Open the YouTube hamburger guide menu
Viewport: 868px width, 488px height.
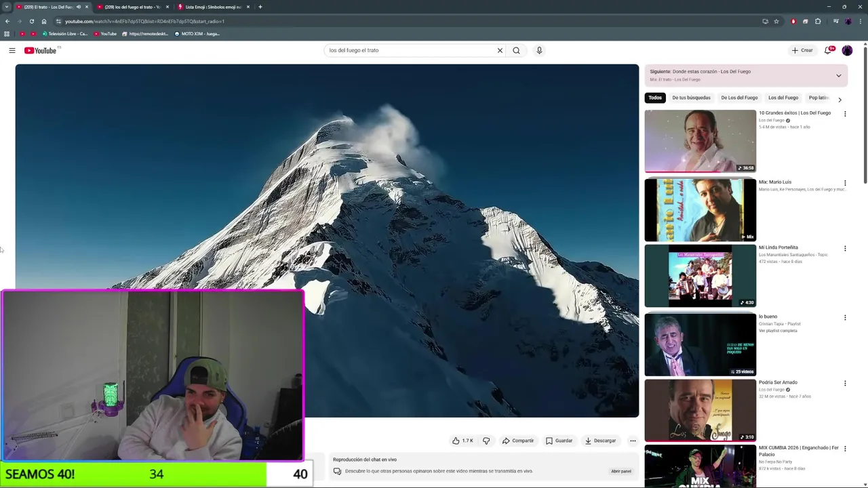coord(12,50)
